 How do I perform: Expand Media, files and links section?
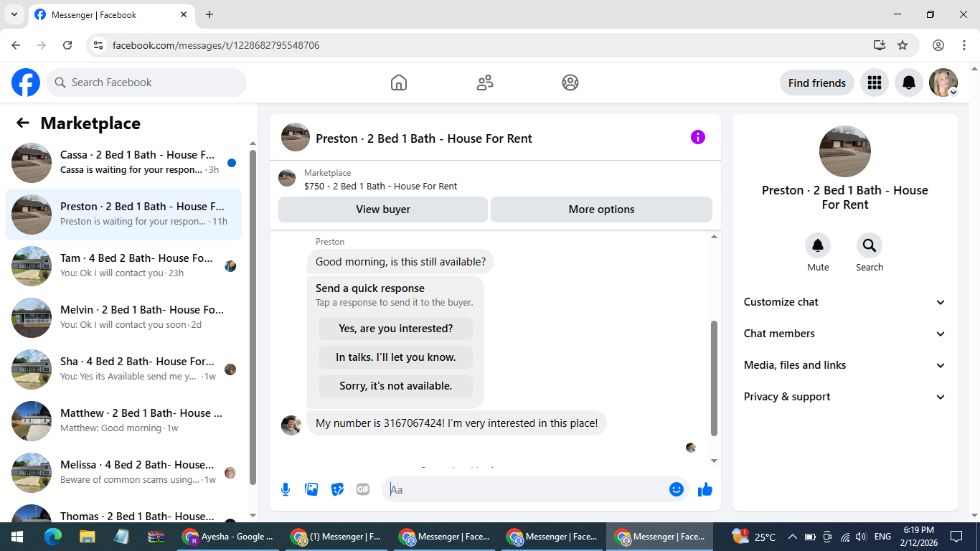click(x=845, y=365)
